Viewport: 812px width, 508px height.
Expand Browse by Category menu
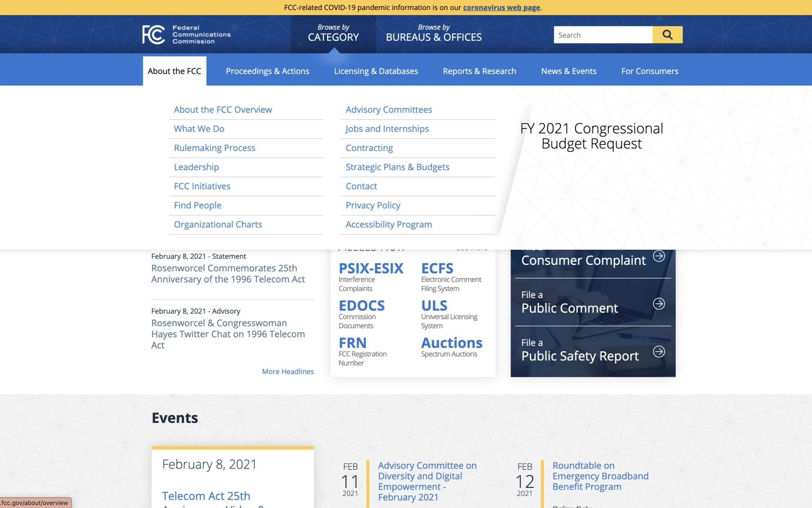tap(333, 33)
